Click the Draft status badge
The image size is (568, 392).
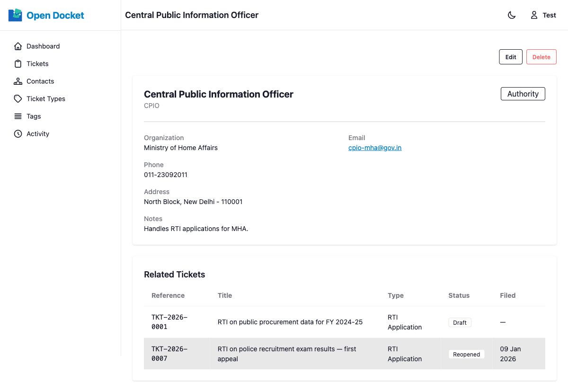(x=460, y=322)
